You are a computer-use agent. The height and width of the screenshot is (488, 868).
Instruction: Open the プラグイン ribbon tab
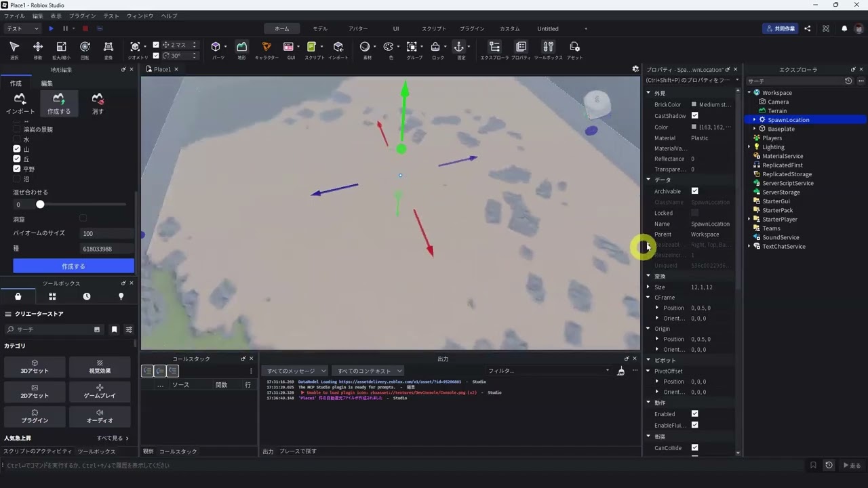click(472, 28)
